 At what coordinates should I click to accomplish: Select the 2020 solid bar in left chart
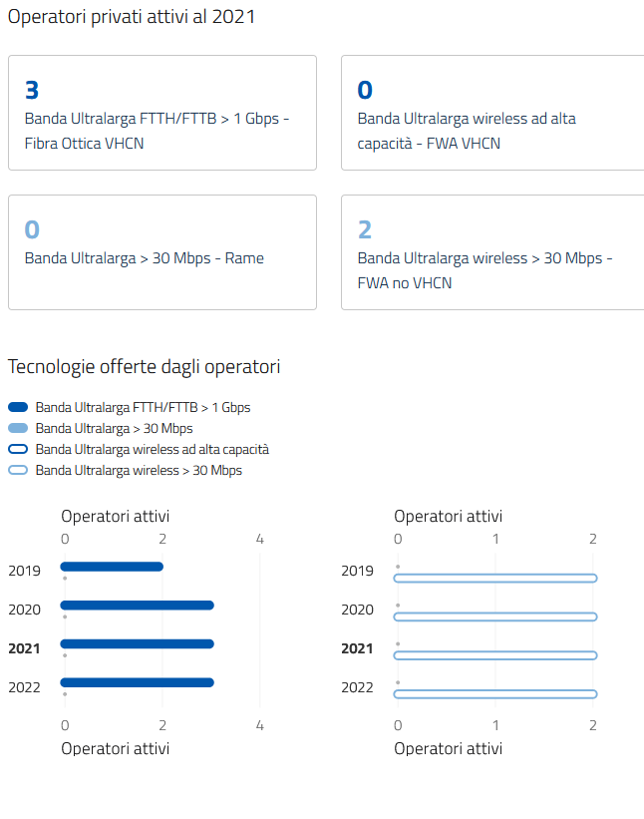pos(138,606)
